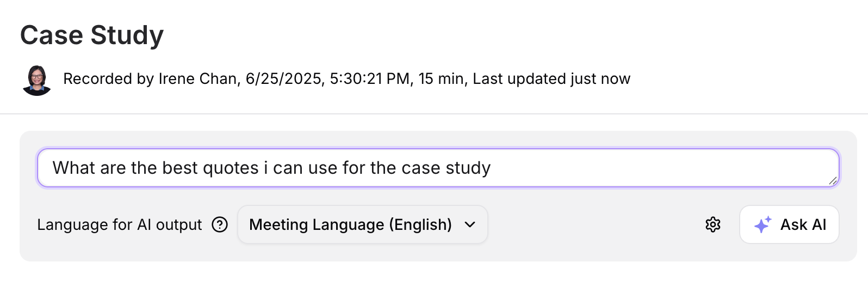Click the recording date 6/25/2025
The height and width of the screenshot is (292, 868).
[x=284, y=79]
